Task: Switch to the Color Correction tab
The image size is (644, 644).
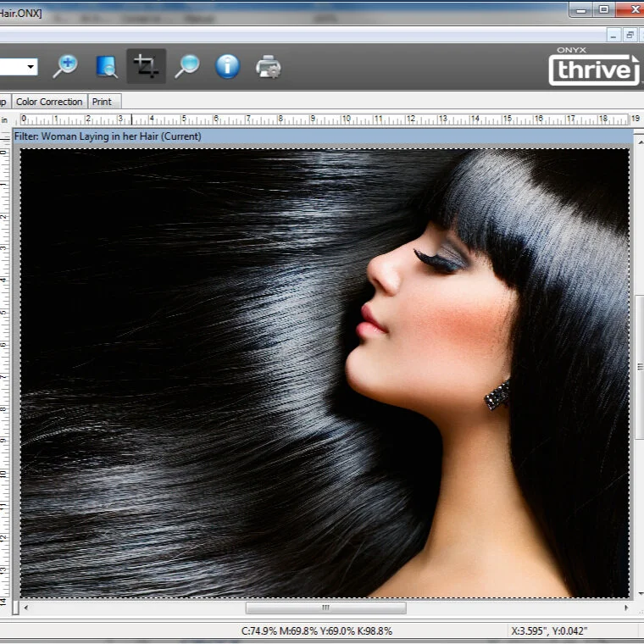Action: click(x=49, y=102)
